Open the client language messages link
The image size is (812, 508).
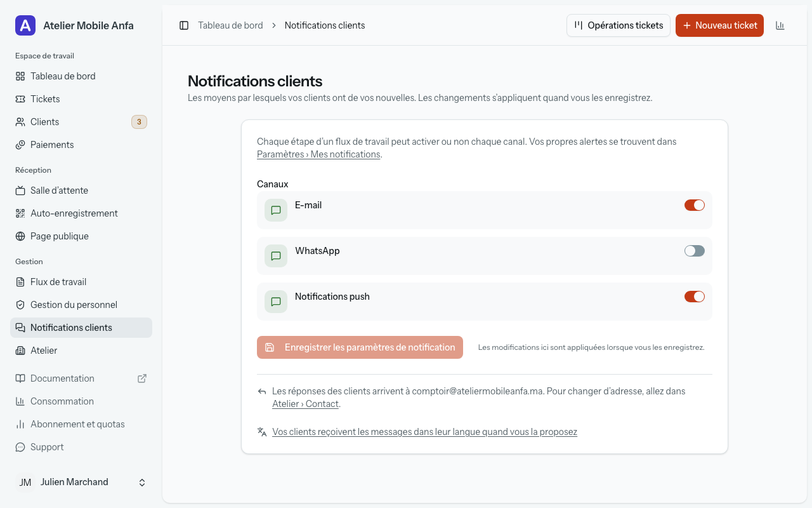pos(424,432)
